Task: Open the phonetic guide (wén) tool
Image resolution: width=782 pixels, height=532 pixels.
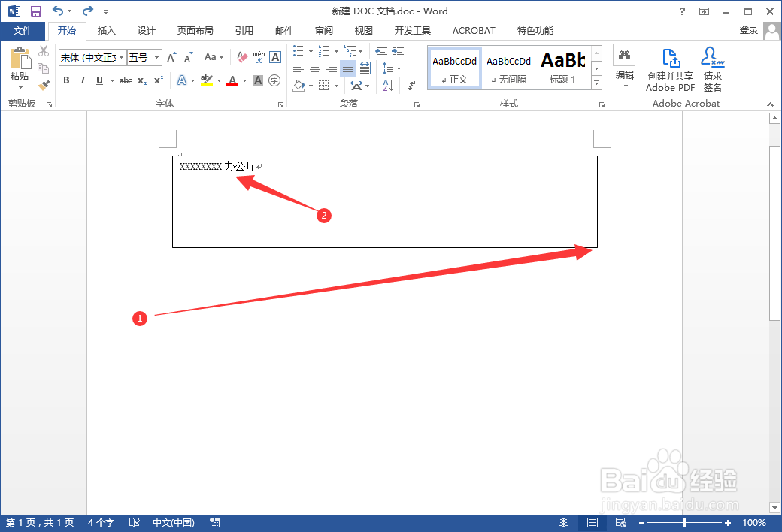Action: pos(259,57)
